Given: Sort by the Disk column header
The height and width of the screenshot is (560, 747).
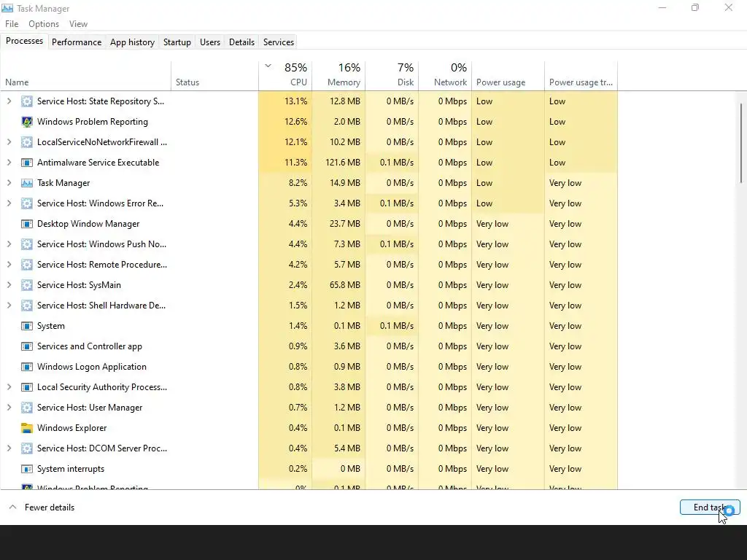Looking at the screenshot, I should [x=392, y=75].
